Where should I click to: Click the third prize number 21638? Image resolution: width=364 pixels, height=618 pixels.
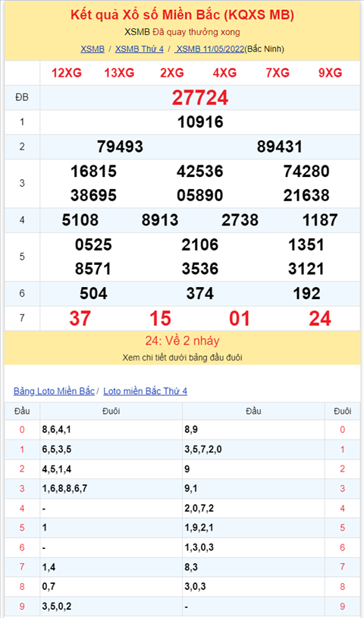[306, 195]
